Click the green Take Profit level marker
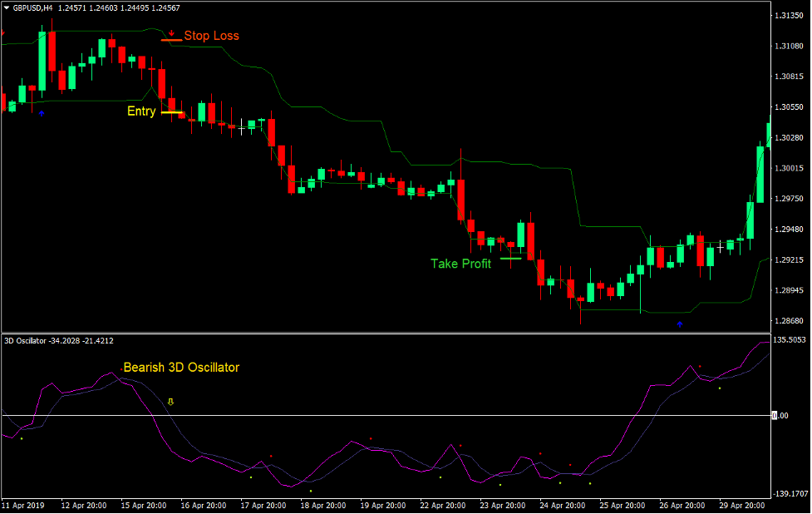Screen dimensions: 812x514 510,258
